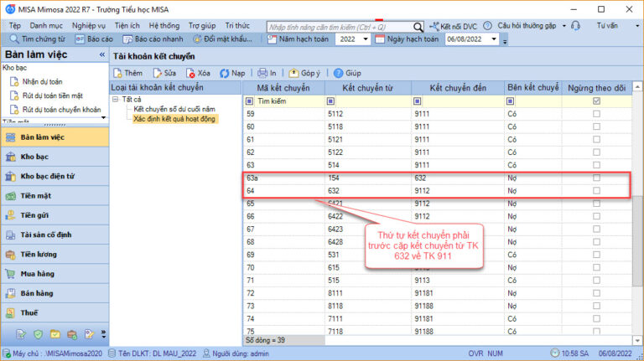Open the Giúp help icon
This screenshot has height=361, width=644.
coord(337,73)
